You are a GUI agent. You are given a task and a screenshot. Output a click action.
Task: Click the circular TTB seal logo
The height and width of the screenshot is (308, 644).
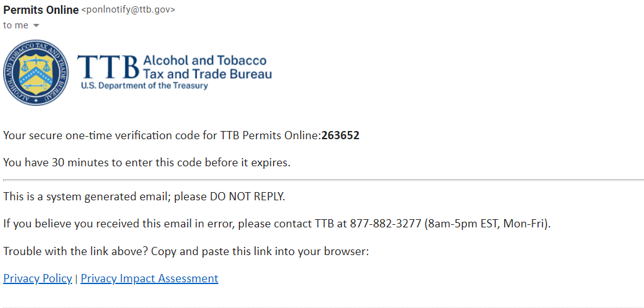36,73
